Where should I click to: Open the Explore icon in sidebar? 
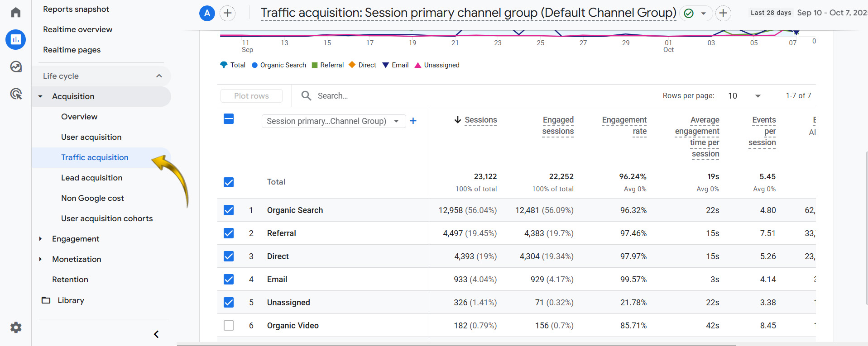(16, 67)
